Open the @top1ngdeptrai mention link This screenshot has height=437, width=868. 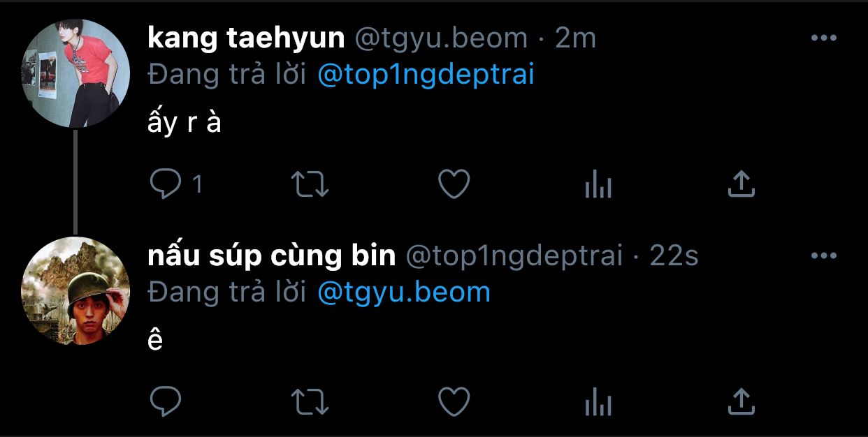pos(426,75)
